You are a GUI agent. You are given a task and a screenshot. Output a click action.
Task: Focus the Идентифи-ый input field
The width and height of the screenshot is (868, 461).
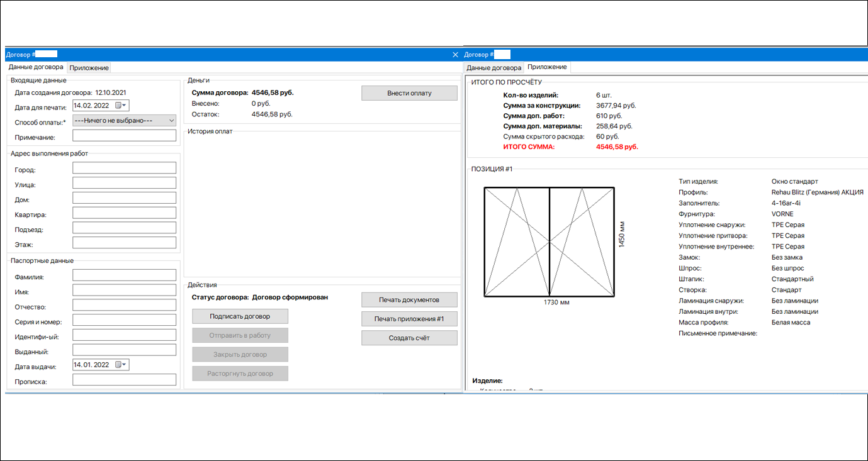125,335
